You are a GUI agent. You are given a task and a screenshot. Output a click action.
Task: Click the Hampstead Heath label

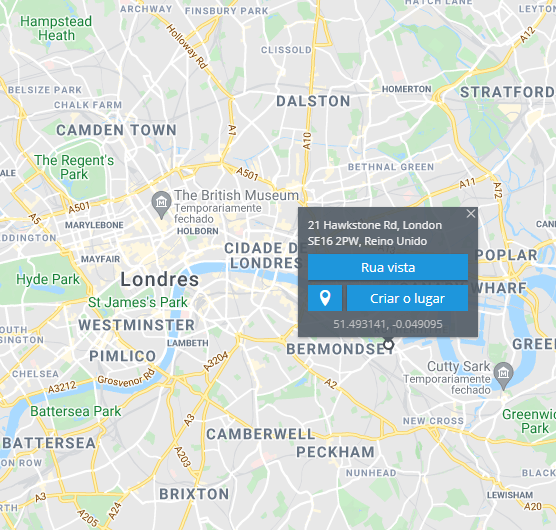pyautogui.click(x=56, y=28)
